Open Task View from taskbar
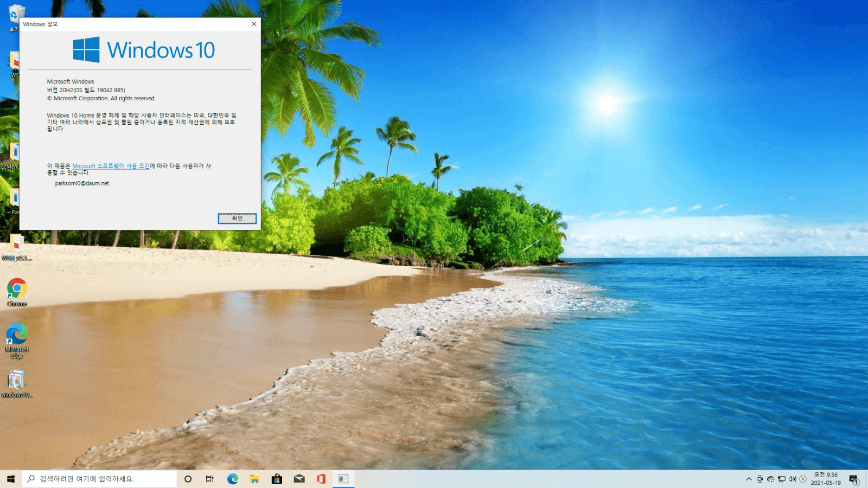This screenshot has width=868, height=488. [210, 479]
